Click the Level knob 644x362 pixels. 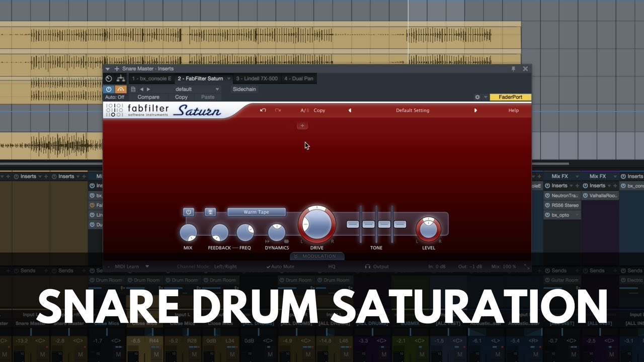(x=428, y=229)
